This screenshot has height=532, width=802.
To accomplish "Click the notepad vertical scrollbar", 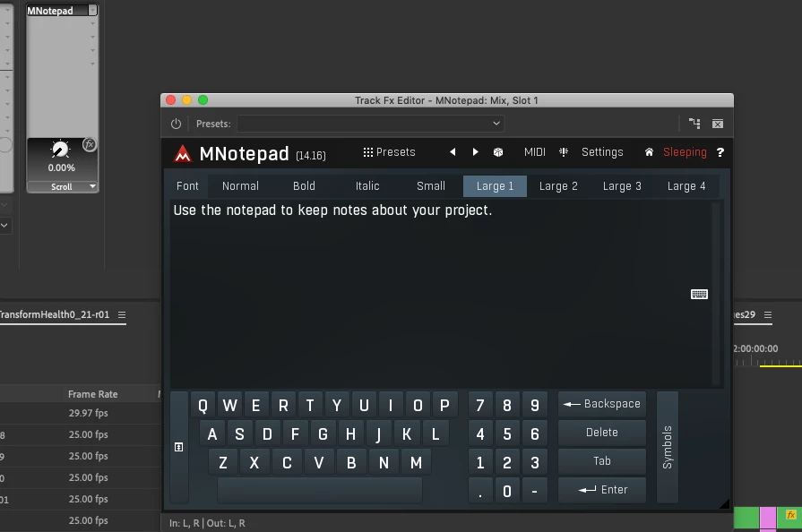I will click(716, 294).
